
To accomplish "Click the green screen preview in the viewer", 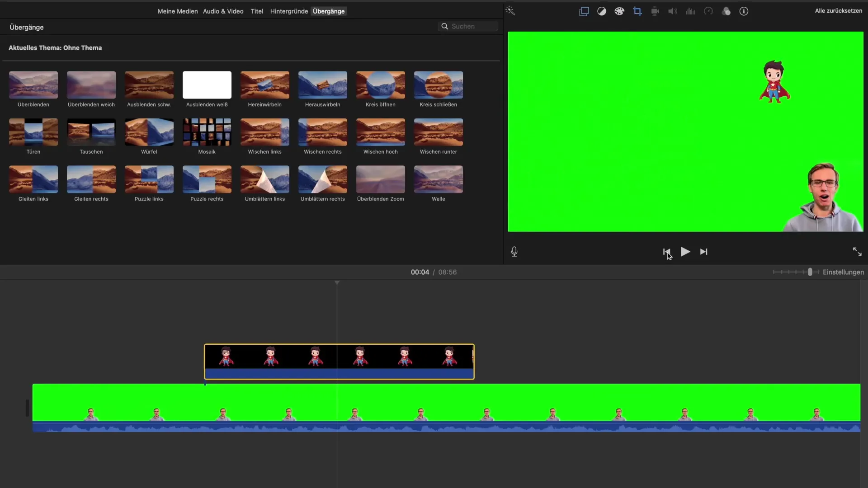I will point(685,131).
